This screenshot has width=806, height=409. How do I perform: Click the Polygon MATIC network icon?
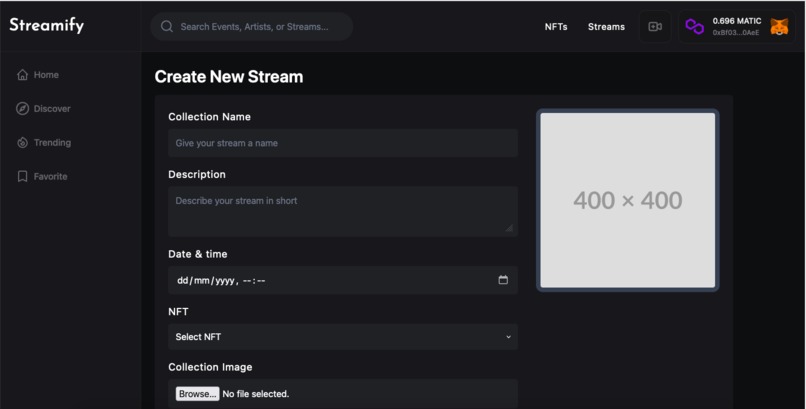(694, 27)
